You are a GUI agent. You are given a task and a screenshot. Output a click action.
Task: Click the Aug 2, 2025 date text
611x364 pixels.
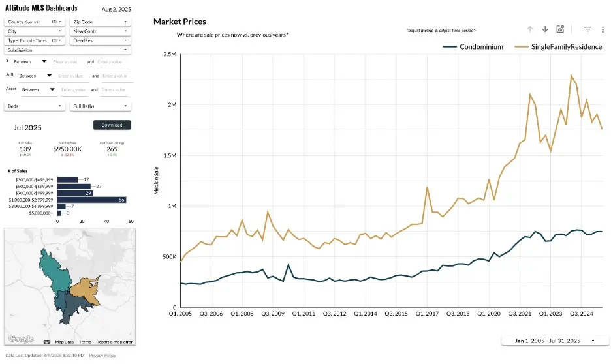tap(116, 9)
